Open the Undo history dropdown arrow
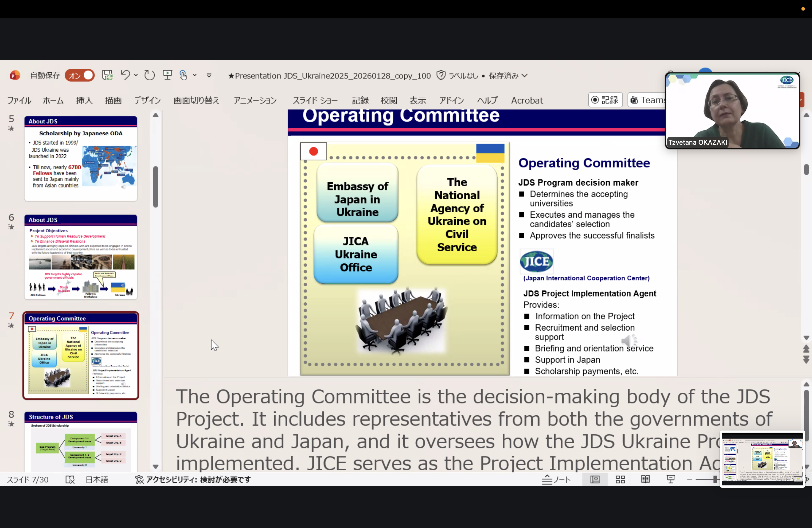The image size is (812, 528). click(x=136, y=75)
